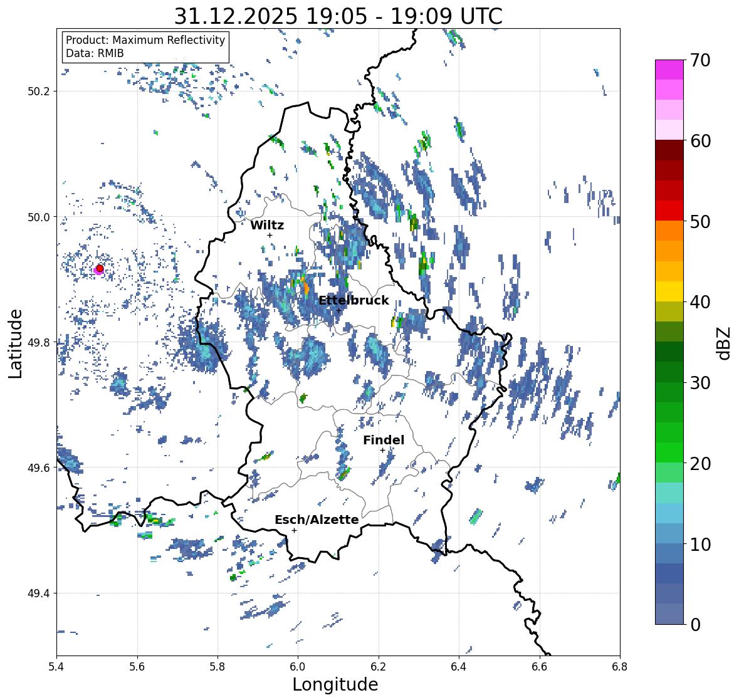This screenshot has width=739, height=700.
Task: Click the orange colorbar segment just below 50
Action: (x=669, y=231)
